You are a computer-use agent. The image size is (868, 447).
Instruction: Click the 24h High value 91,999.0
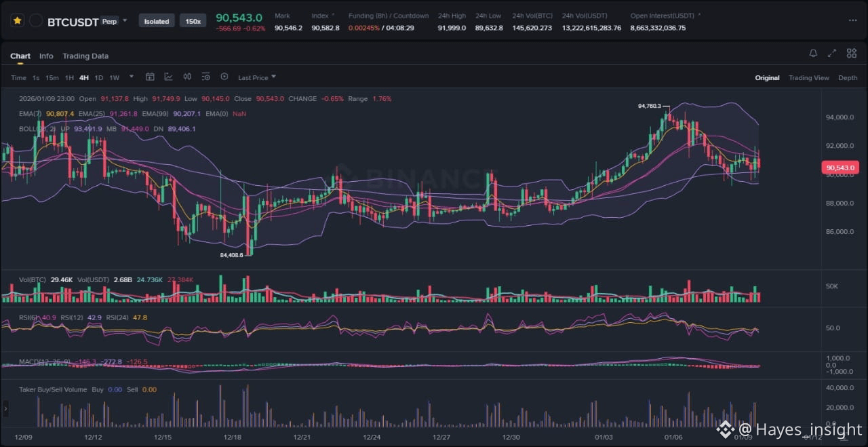(452, 28)
